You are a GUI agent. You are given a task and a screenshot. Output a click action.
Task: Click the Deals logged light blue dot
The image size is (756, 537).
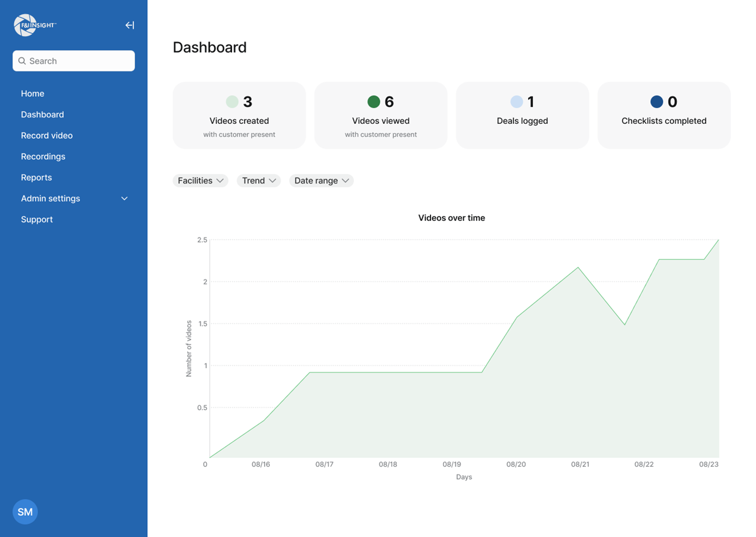516,101
